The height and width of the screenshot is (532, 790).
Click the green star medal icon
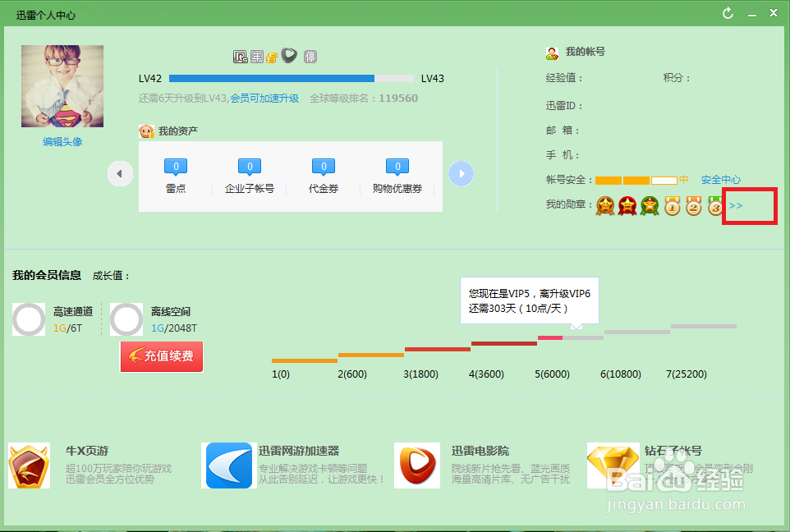649,206
